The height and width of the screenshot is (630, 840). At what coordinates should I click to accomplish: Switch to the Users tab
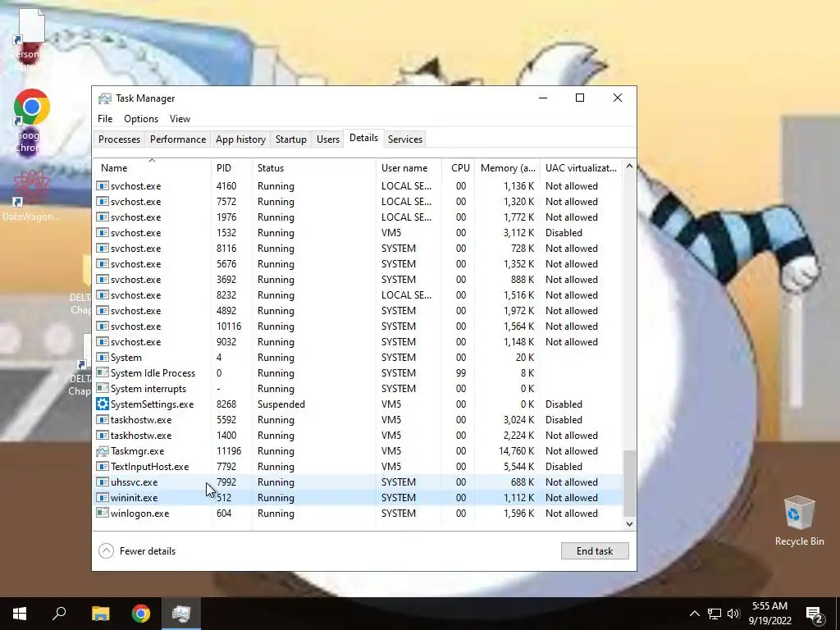tap(328, 139)
